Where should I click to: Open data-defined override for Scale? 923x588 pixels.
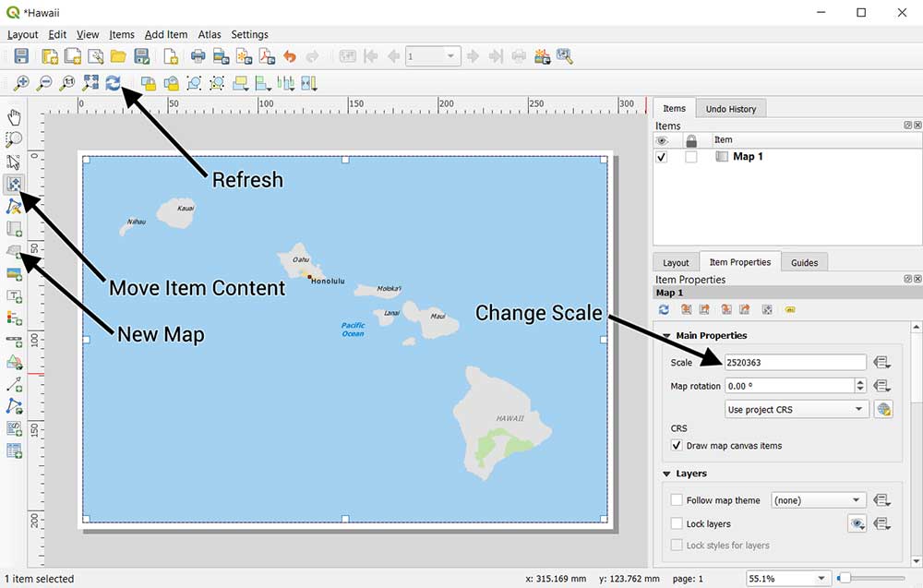[881, 363]
